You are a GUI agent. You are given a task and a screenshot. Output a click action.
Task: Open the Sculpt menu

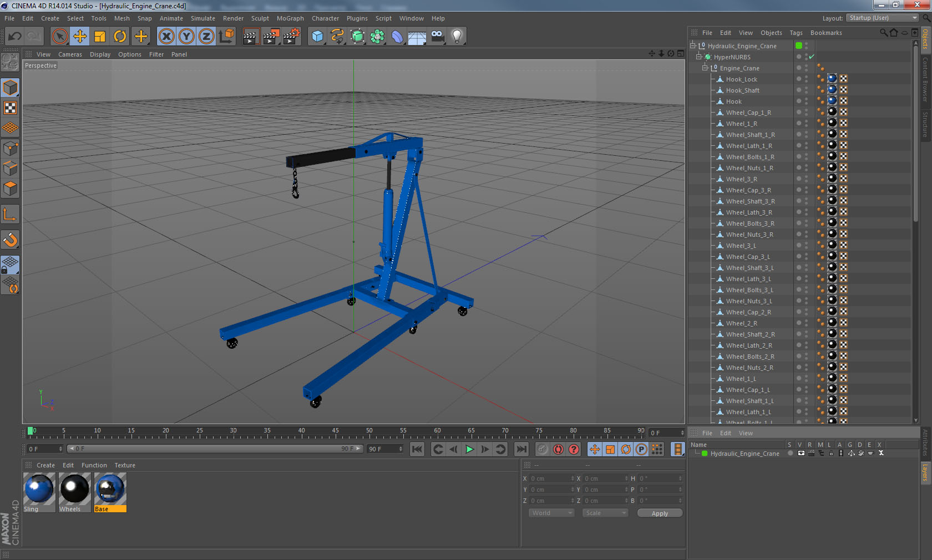coord(260,18)
